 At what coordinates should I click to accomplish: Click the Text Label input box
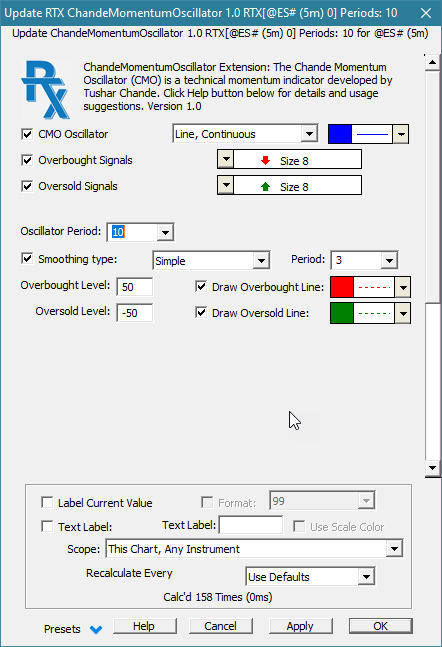tap(251, 525)
